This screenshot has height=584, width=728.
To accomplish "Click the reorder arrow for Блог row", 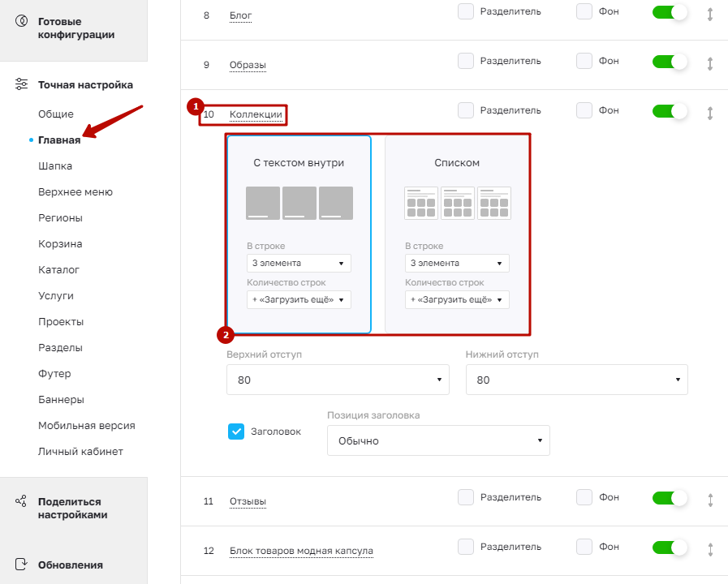I will (x=710, y=14).
